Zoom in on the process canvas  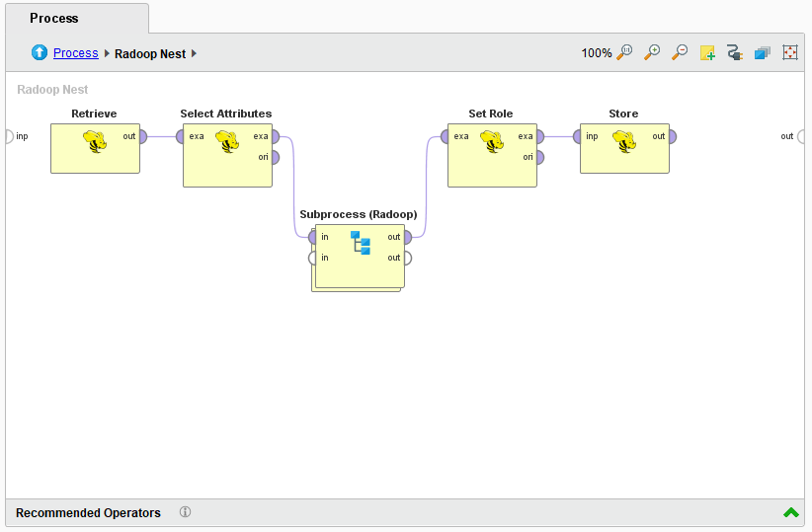coord(652,52)
